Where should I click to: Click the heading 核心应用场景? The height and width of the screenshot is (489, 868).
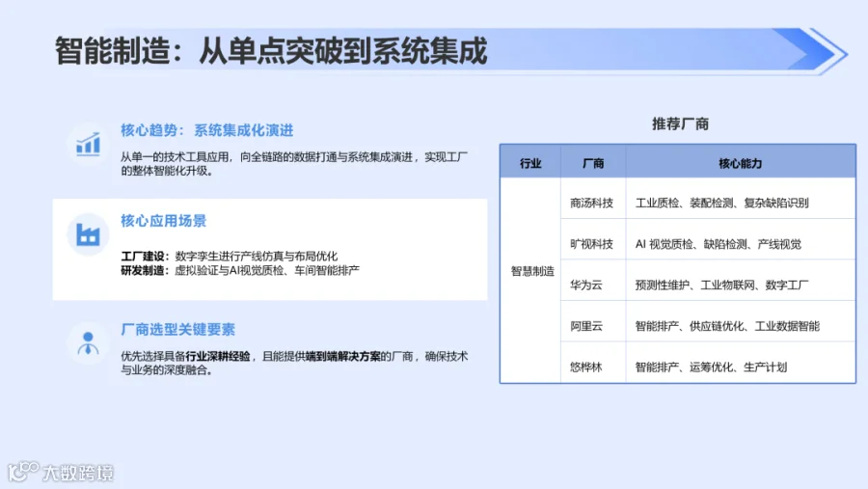[163, 221]
